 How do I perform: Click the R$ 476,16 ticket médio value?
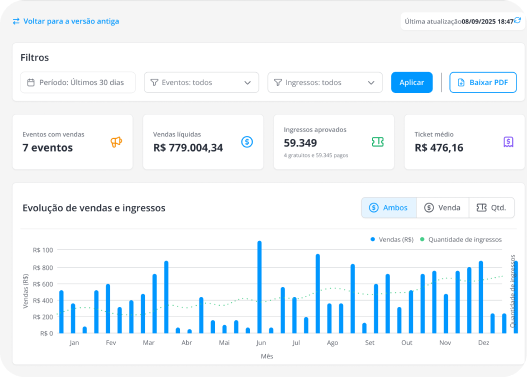pos(439,148)
